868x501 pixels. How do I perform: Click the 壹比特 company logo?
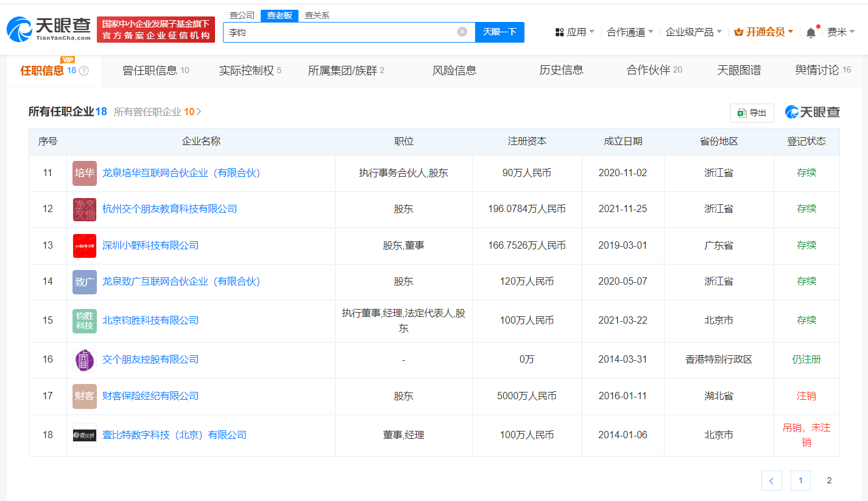pos(84,435)
